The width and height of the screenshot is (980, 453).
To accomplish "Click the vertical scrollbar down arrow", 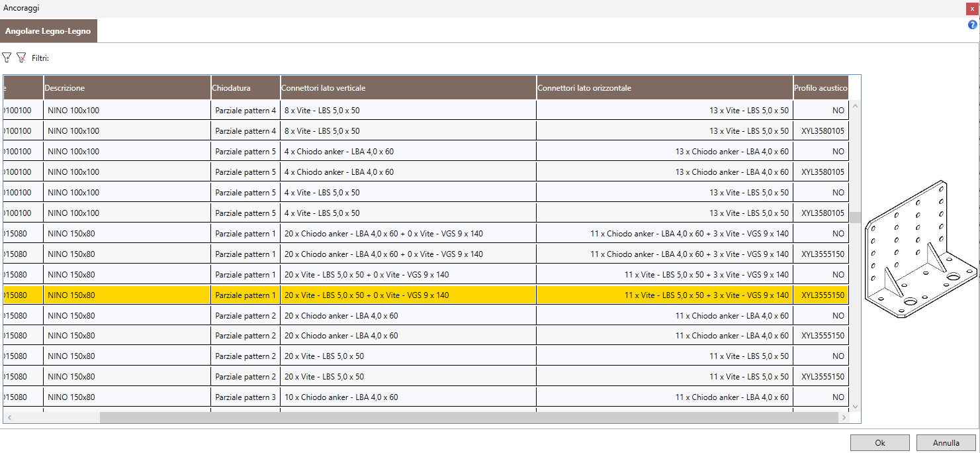I will click(855, 406).
